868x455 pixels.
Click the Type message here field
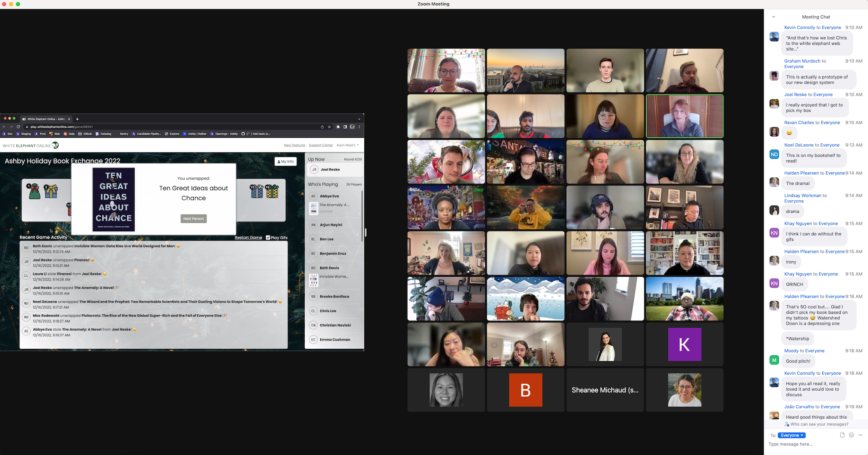[x=811, y=444]
